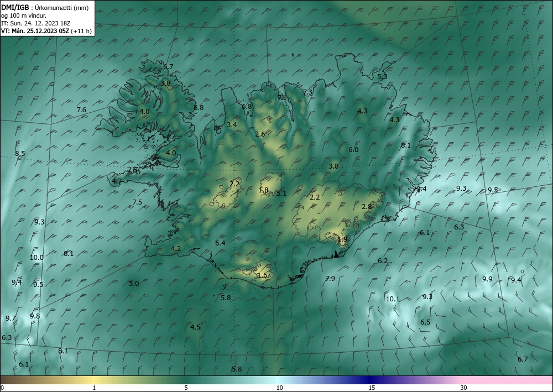Click the 5.3 precipitation value
This screenshot has height=392, width=553.
tap(382, 76)
